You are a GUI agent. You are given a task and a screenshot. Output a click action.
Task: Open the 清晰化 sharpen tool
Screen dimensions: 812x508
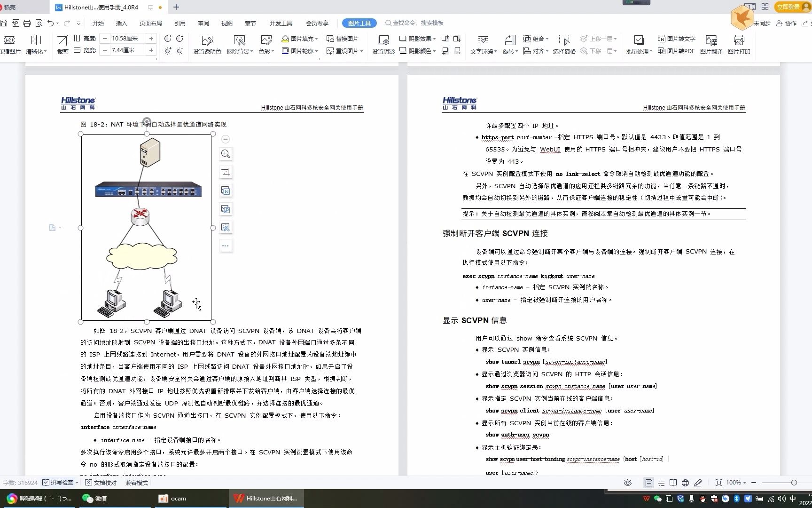(36, 44)
